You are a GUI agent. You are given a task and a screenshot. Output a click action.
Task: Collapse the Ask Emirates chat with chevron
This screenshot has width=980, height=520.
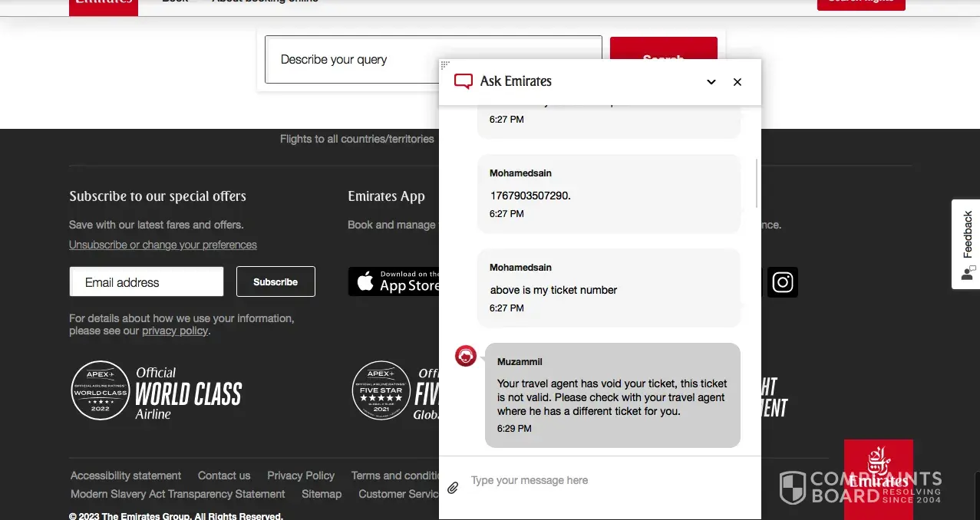click(x=711, y=82)
